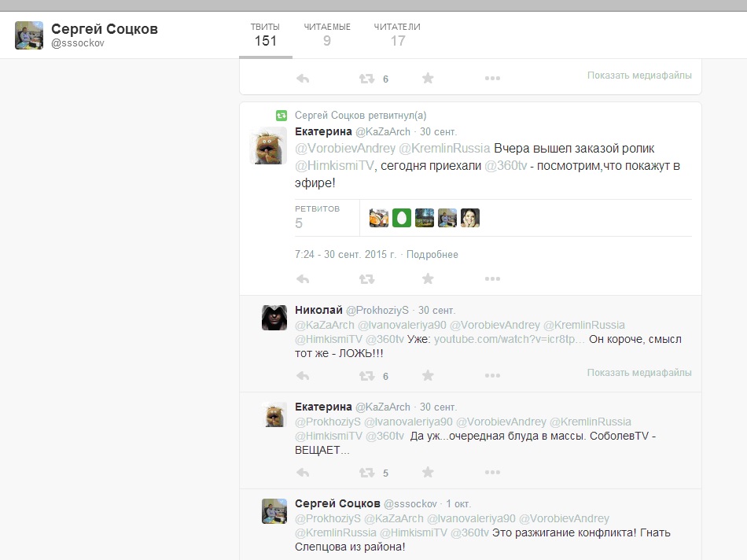Open more options on the topmost tweet
The height and width of the screenshot is (560, 747).
coord(492,78)
